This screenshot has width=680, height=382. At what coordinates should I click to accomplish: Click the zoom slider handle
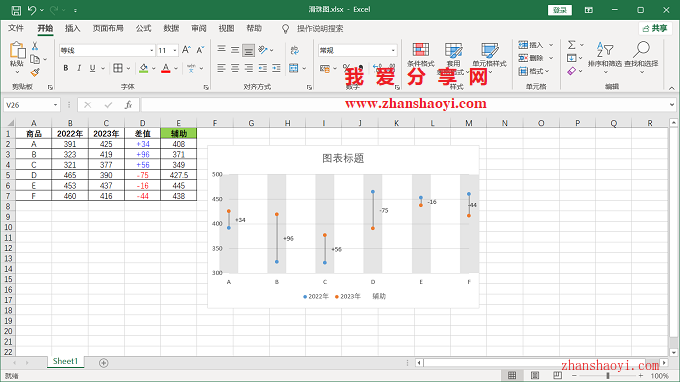point(608,375)
